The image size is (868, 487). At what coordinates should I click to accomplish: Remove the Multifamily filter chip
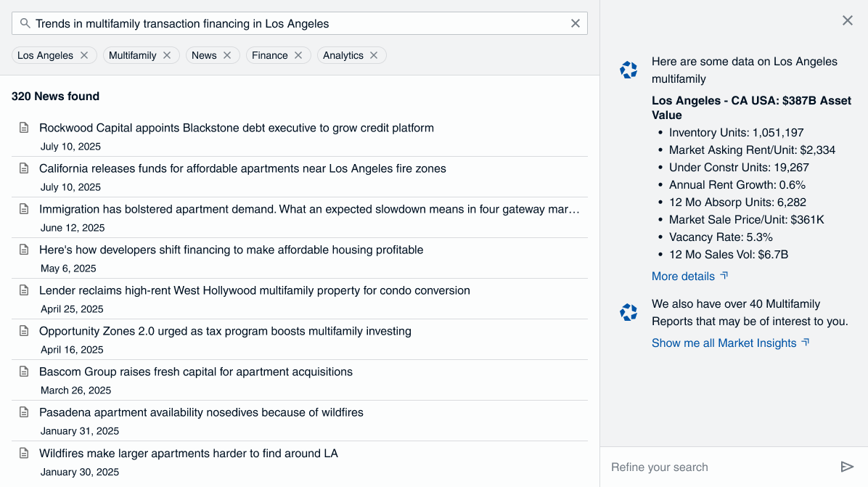(x=167, y=55)
